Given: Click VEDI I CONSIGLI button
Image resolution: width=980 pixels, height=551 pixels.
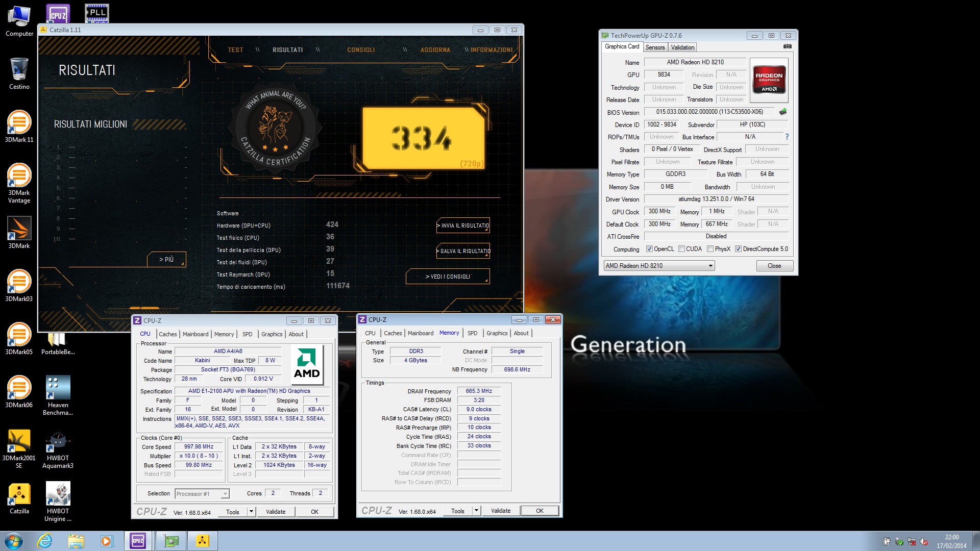Looking at the screenshot, I should (x=448, y=277).
